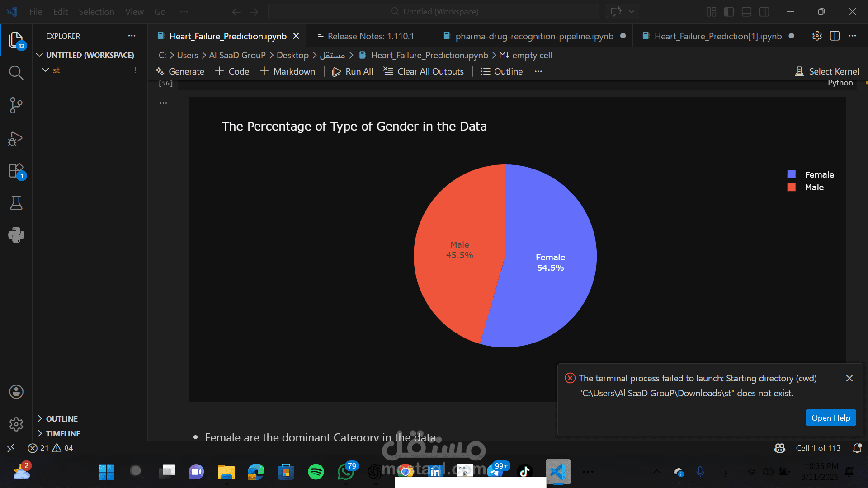The image size is (868, 488).
Task: Expand the TIMELINE section
Action: [63, 434]
